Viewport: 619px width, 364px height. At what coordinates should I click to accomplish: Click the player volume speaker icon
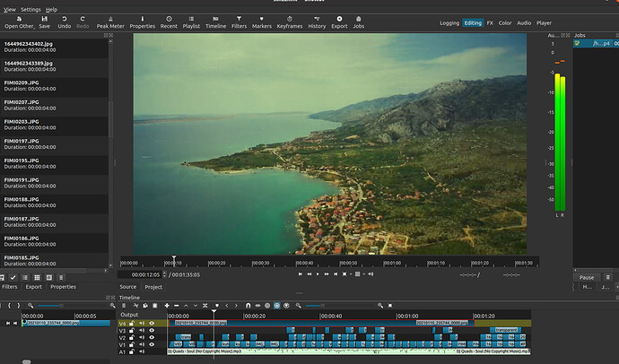(371, 274)
